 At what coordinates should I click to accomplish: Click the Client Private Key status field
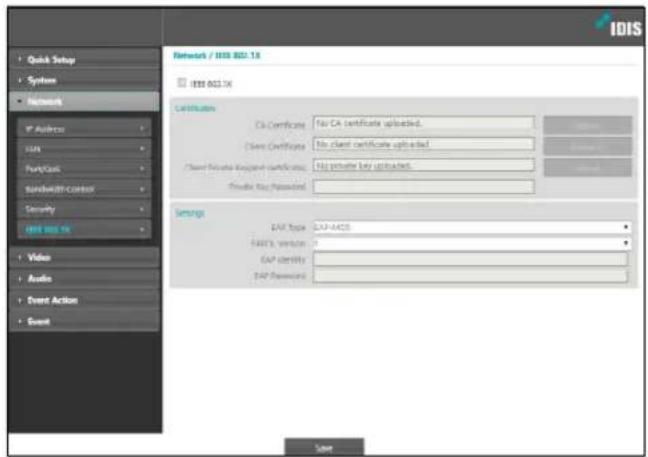tap(424, 165)
